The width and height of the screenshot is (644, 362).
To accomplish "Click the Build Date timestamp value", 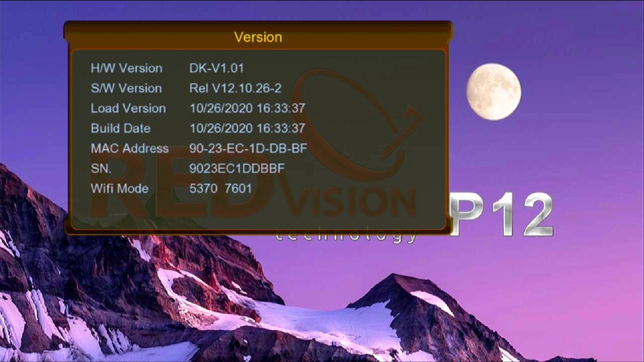I will [247, 129].
